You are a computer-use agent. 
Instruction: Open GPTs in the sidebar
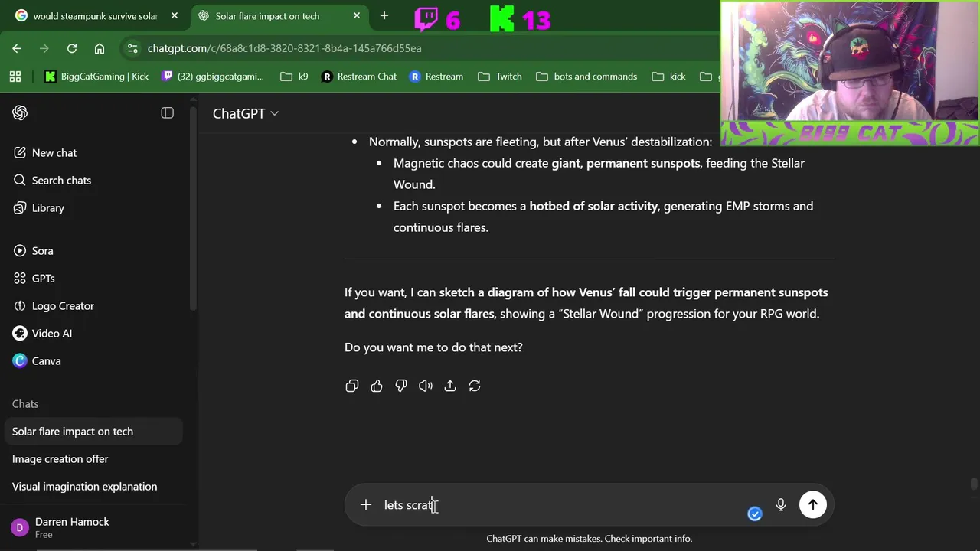coord(43,279)
